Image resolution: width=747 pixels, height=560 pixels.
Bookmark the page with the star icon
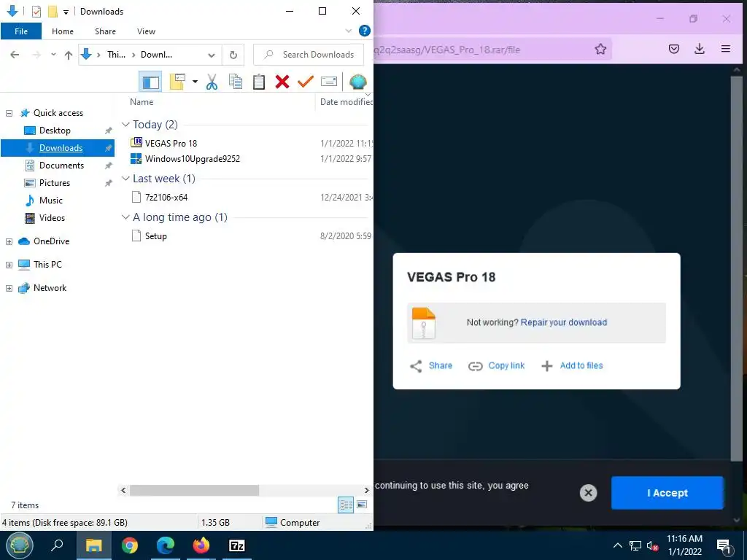[x=600, y=49]
